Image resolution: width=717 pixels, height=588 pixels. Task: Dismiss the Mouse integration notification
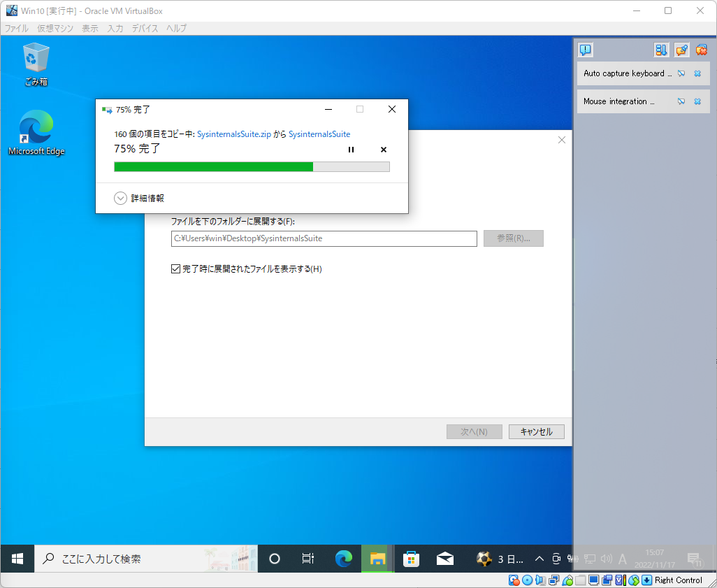(698, 101)
